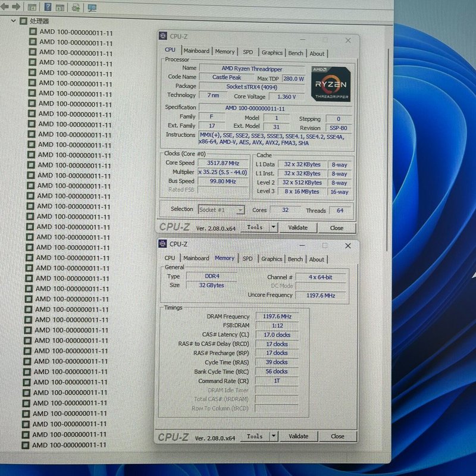The width and height of the screenshot is (476, 476).
Task: Click the chip icon next to 处理器
Action: click(x=23, y=21)
